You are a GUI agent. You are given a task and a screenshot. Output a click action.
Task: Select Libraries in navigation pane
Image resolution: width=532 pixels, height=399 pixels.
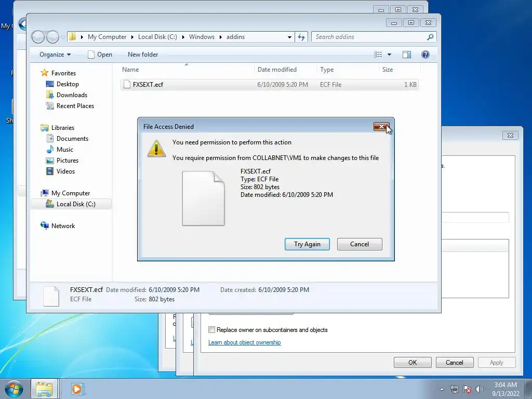pos(63,128)
